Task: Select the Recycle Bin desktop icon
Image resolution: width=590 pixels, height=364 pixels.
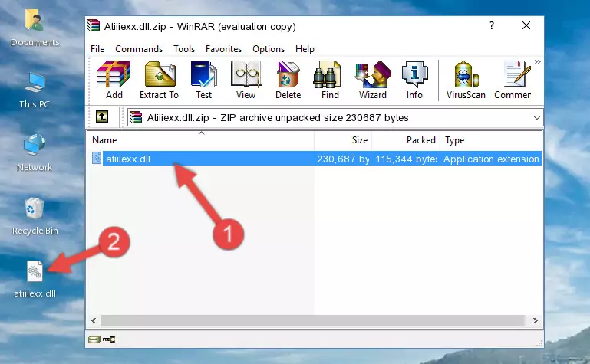Action: [35, 216]
